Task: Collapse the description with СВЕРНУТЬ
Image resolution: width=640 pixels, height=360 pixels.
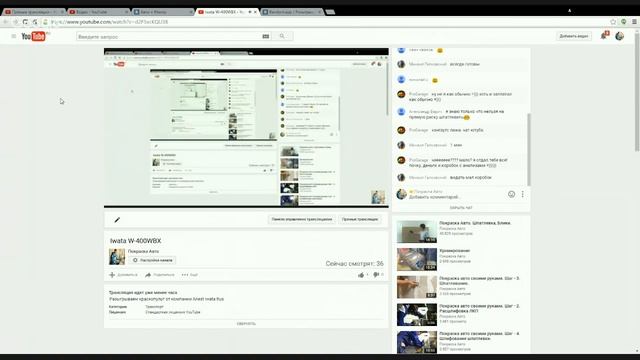Action: [246, 323]
